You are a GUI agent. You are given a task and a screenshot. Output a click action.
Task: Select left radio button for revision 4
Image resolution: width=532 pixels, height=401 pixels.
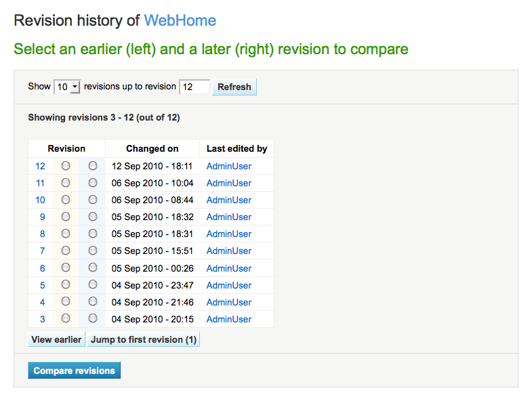click(x=65, y=302)
